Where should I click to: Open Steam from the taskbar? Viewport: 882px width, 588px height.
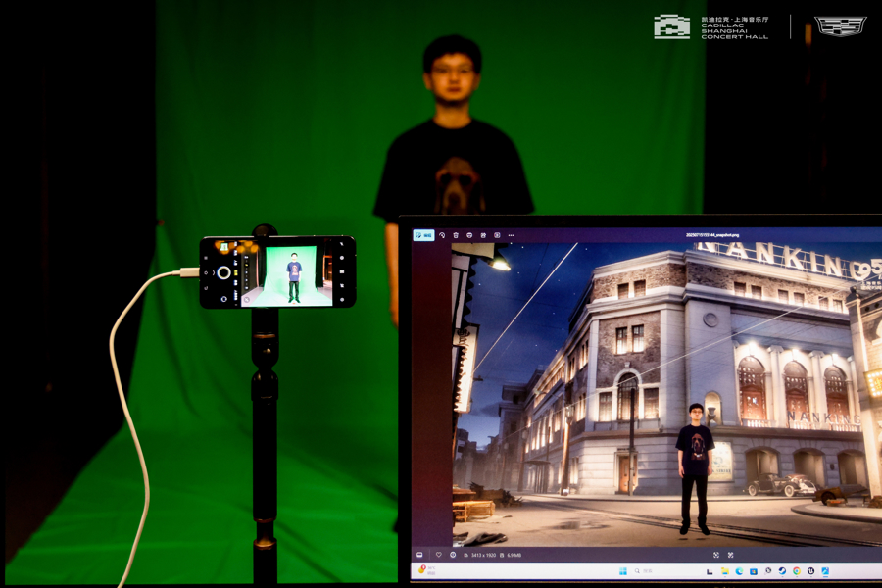pyautogui.click(x=782, y=571)
